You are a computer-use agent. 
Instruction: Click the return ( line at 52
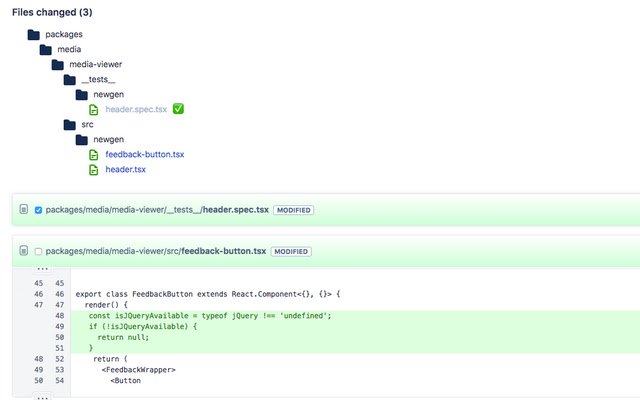[x=110, y=359]
